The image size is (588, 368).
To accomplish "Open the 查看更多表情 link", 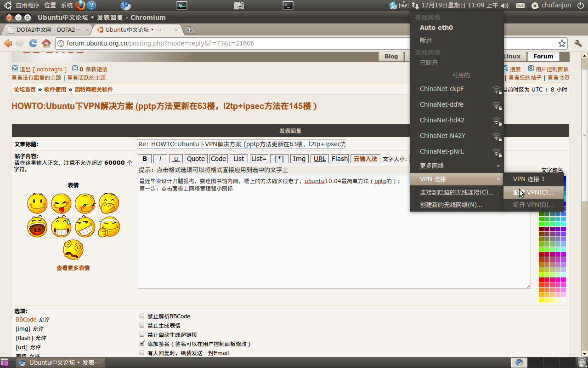I will coord(73,268).
